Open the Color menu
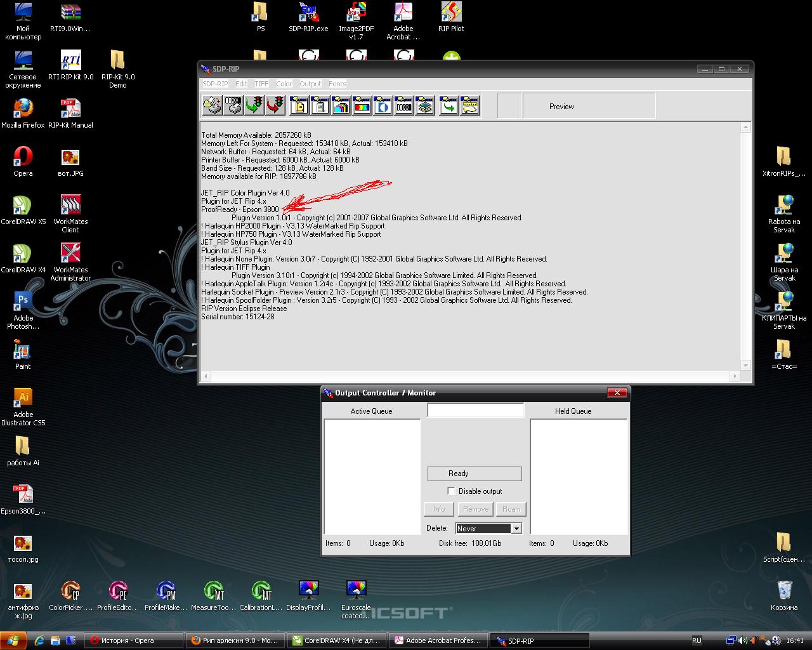Image resolution: width=812 pixels, height=650 pixels. [x=284, y=84]
